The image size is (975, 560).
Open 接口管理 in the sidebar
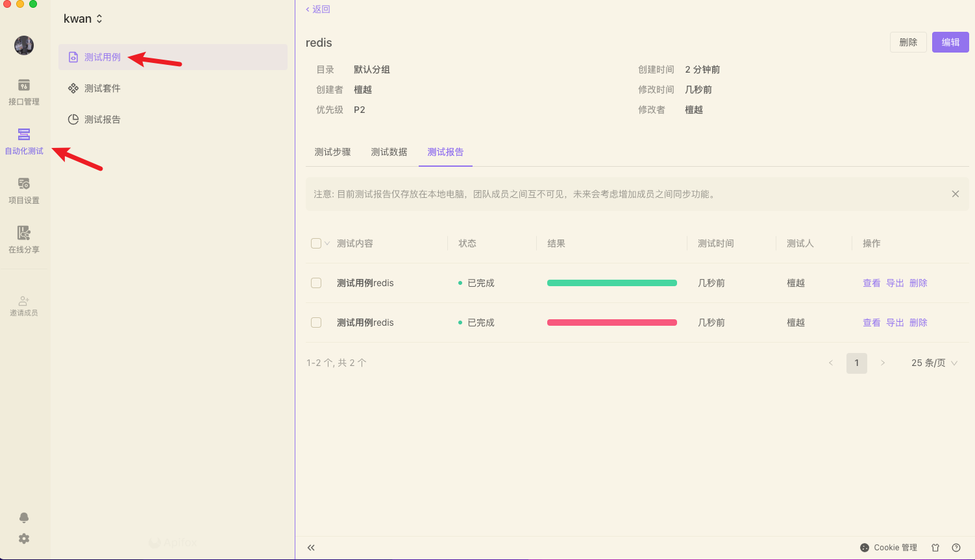24,92
